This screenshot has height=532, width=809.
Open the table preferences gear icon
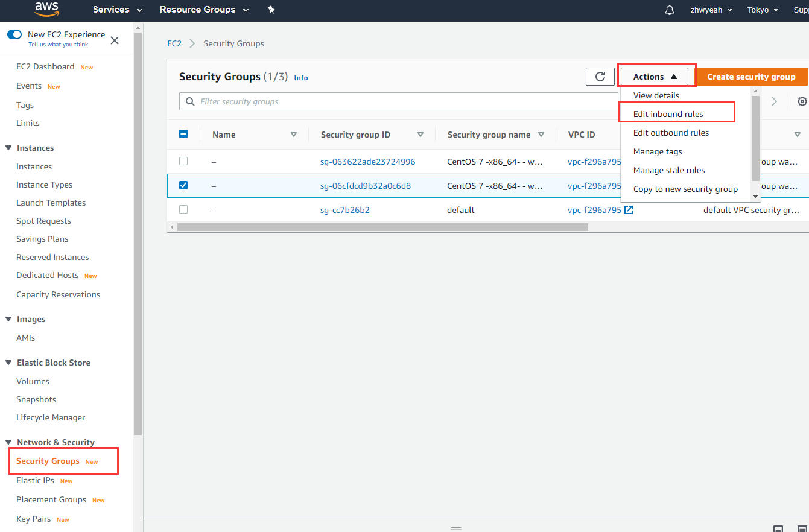click(802, 101)
